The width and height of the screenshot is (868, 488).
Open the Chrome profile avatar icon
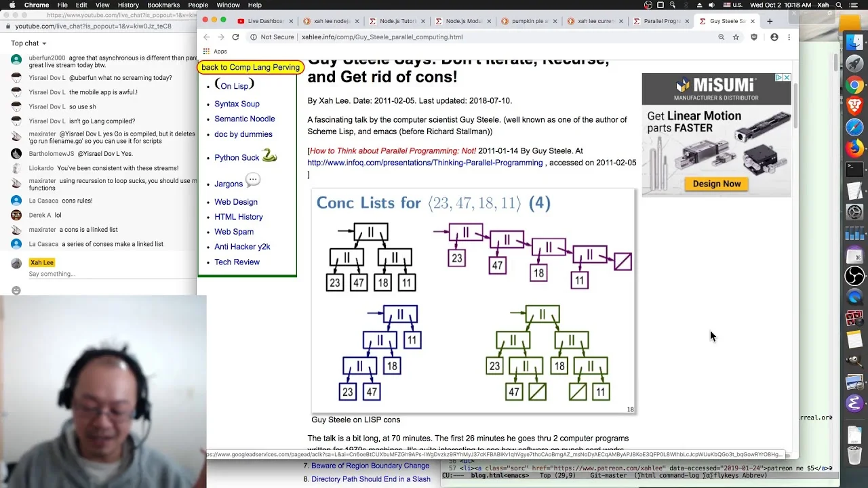tap(774, 37)
